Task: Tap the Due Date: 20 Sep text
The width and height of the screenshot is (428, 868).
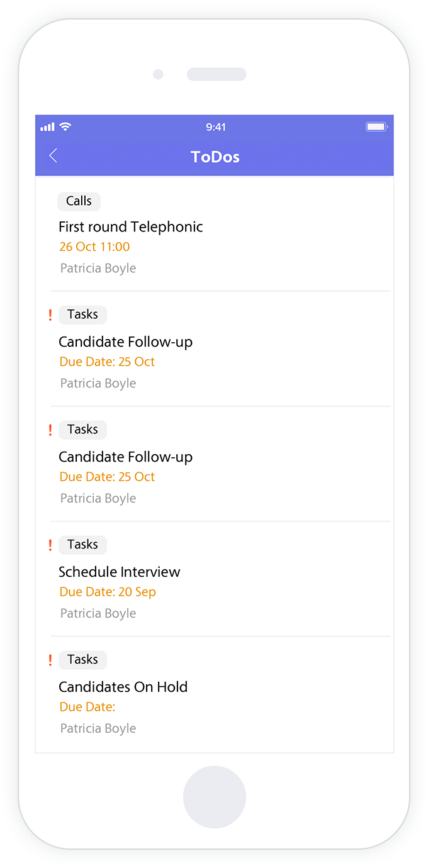Action: click(108, 592)
